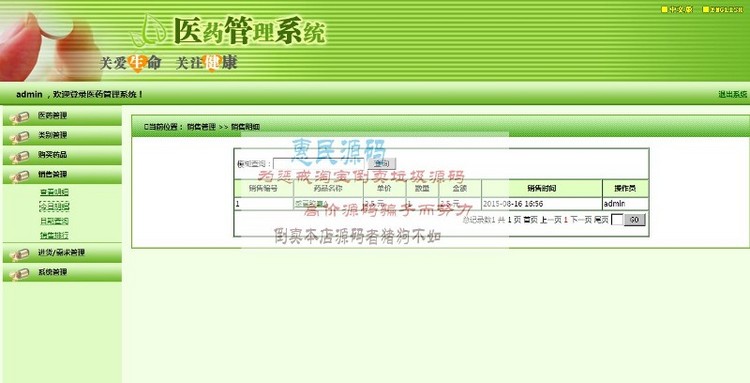Click the pill icon beside 医药管理
Viewport: 750px width, 383px height.
click(x=20, y=117)
